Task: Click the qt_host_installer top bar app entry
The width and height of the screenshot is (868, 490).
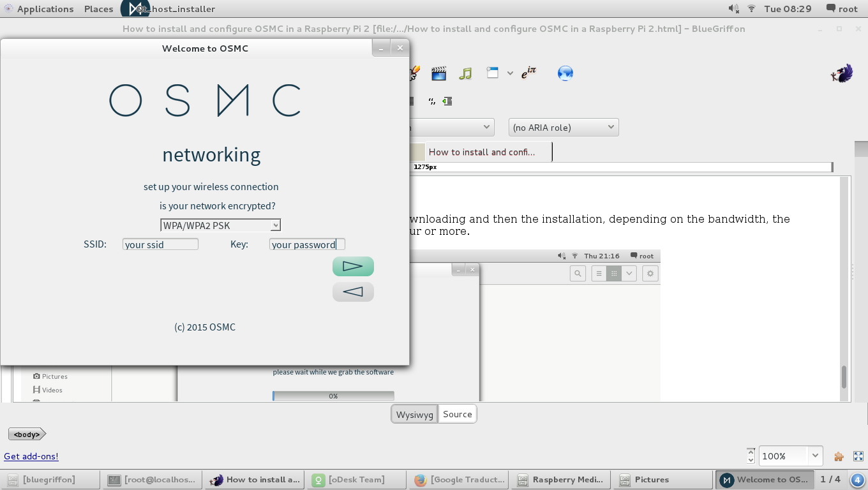Action: 168,9
